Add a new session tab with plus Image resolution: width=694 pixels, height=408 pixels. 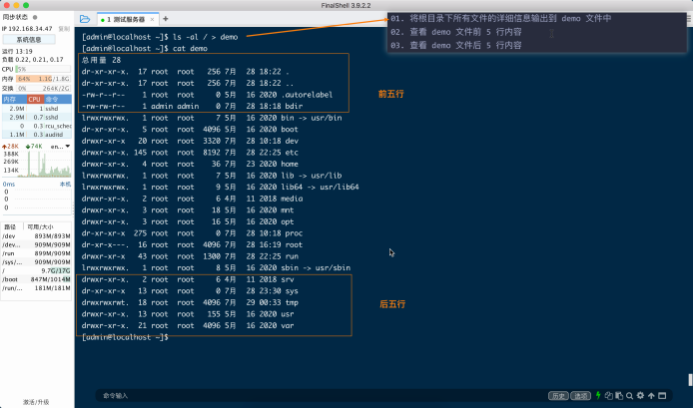tap(166, 19)
